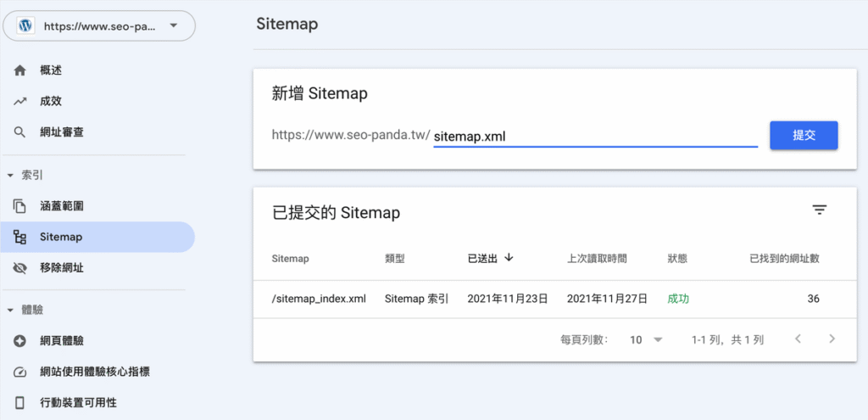The height and width of the screenshot is (420, 868).
Task: Open the 成效 performance report
Action: [51, 102]
